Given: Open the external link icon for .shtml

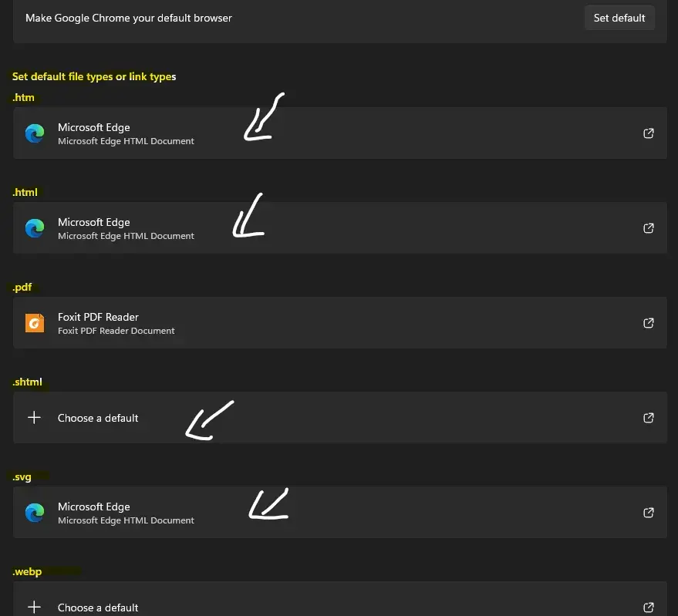Looking at the screenshot, I should (x=649, y=418).
